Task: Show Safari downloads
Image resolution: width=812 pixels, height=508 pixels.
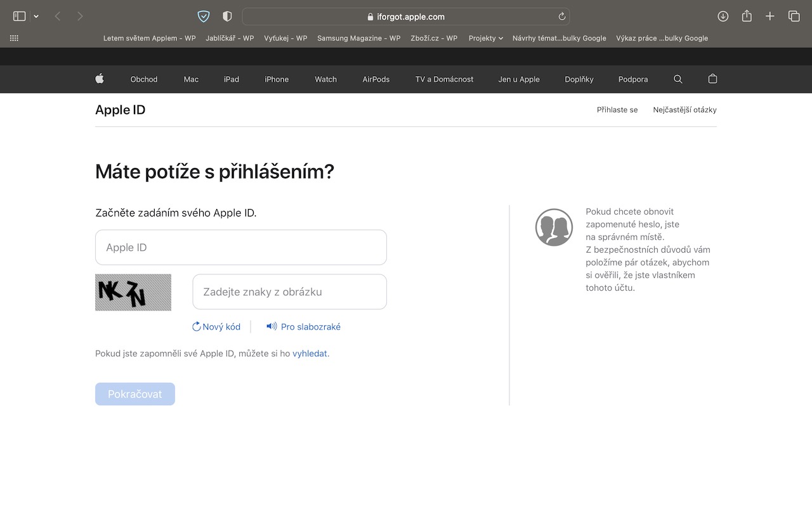Action: [723, 17]
